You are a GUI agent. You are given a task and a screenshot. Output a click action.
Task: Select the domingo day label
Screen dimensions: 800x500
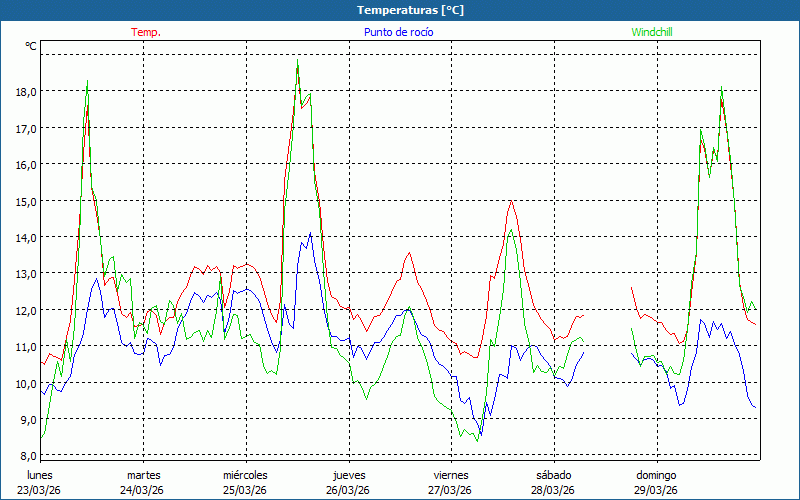656,475
